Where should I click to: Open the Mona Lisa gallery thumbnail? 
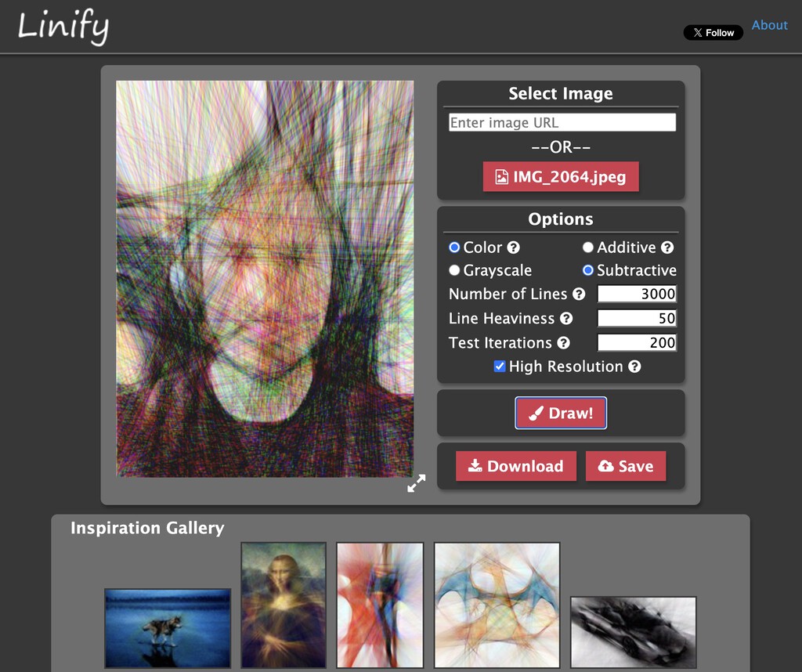pyautogui.click(x=284, y=605)
